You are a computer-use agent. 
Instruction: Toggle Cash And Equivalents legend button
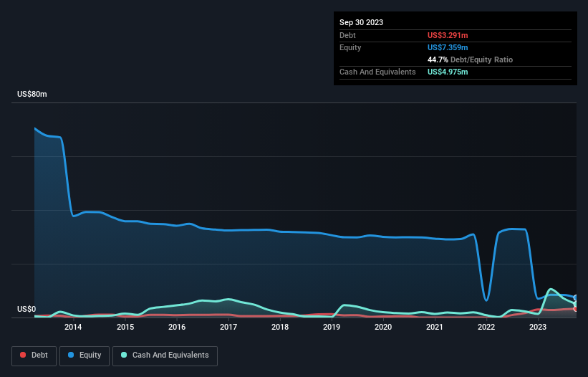tap(165, 355)
